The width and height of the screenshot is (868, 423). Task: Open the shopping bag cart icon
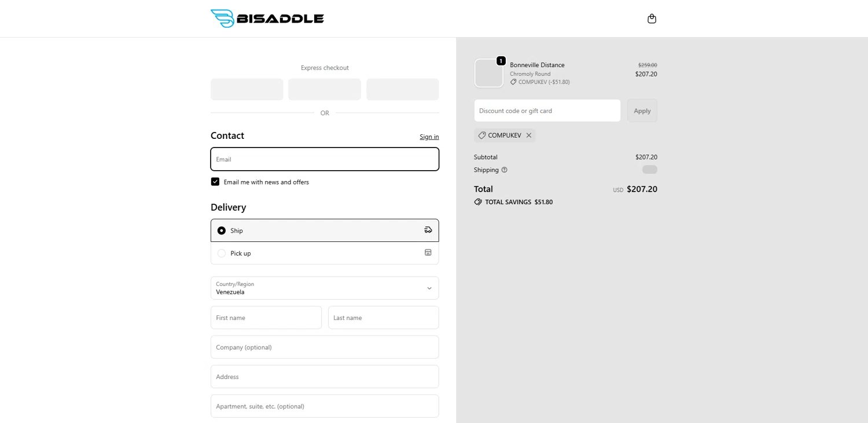[652, 19]
